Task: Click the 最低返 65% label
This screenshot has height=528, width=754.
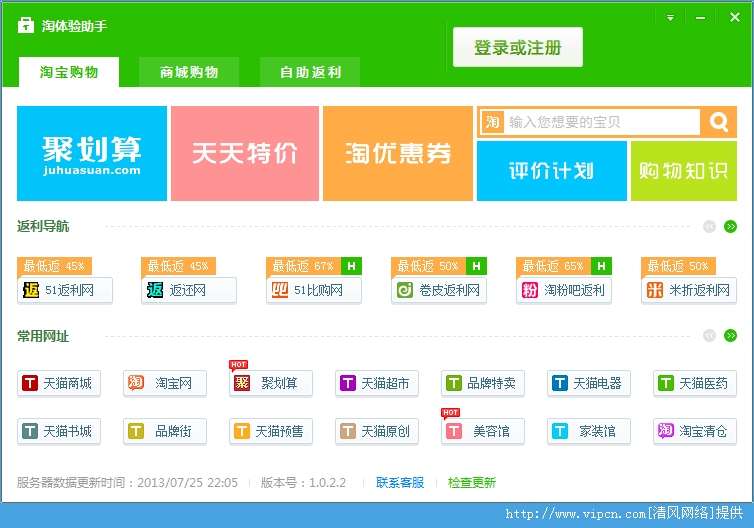Action: coord(553,266)
